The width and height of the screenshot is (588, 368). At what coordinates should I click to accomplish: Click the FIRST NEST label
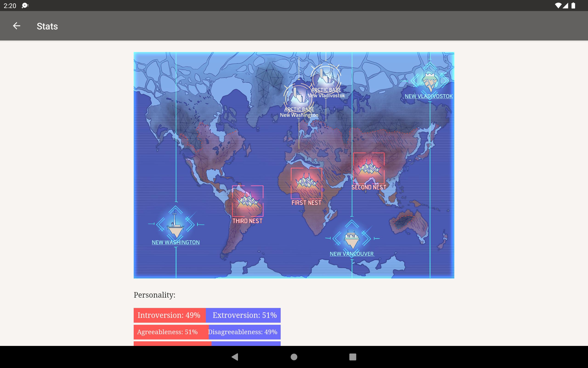tap(306, 203)
